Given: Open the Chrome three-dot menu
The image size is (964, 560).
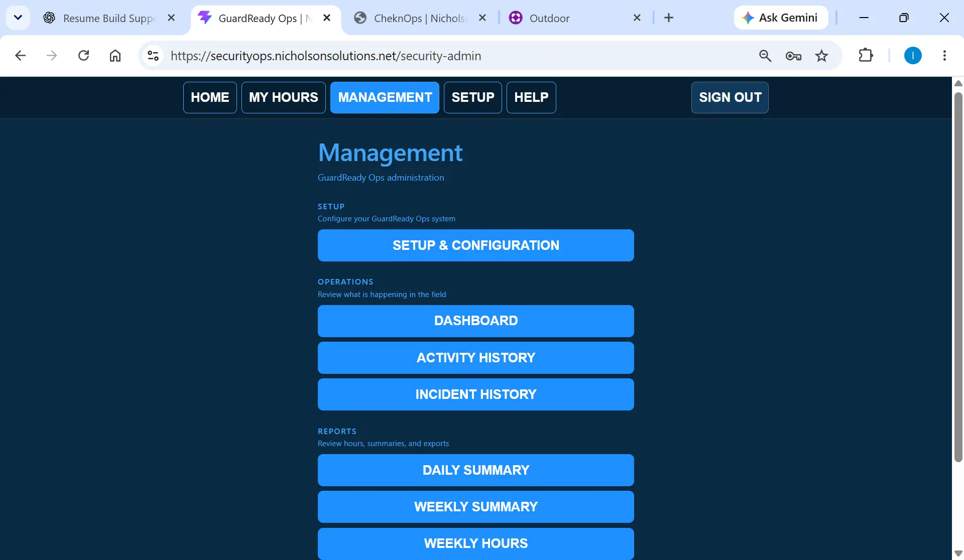Looking at the screenshot, I should coord(944,56).
